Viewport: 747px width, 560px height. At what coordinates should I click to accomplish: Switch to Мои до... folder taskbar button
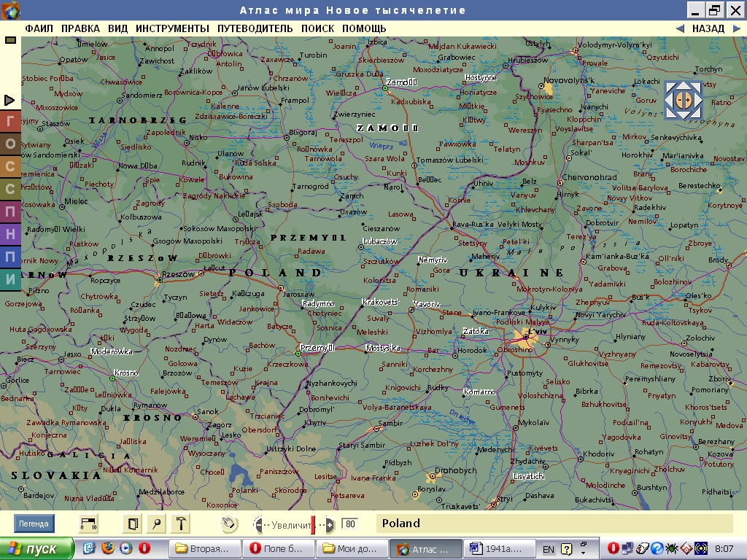click(352, 548)
